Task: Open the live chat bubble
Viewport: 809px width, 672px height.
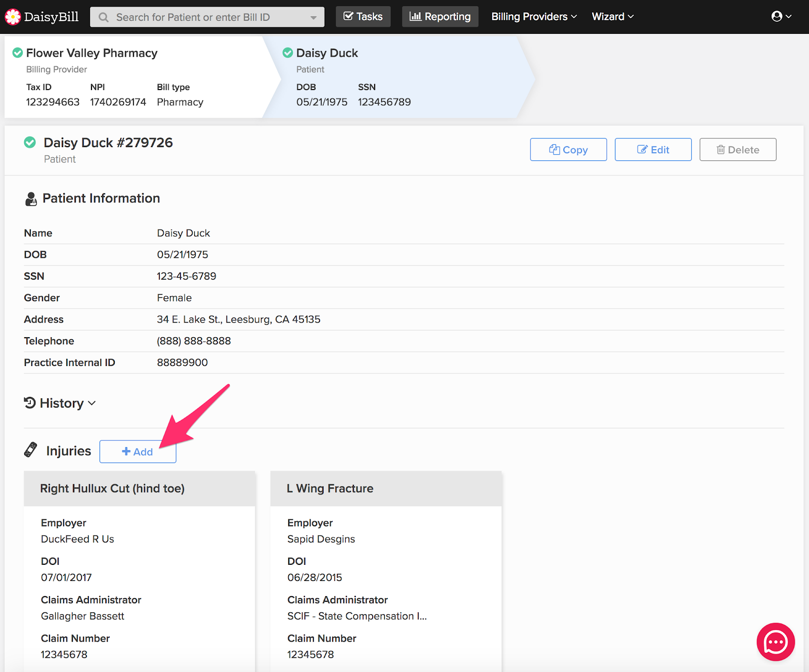Action: [x=776, y=642]
